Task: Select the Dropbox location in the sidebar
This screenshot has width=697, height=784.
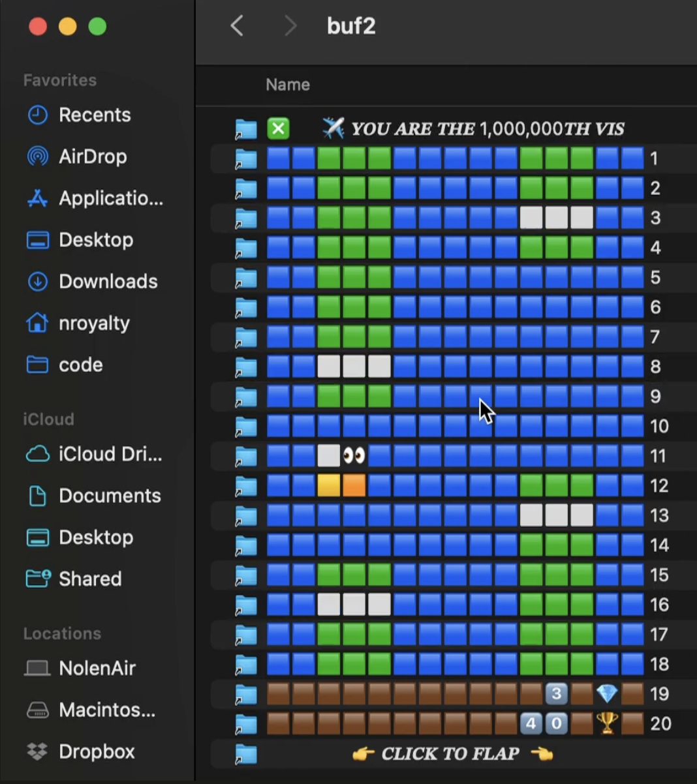Action: (x=96, y=751)
